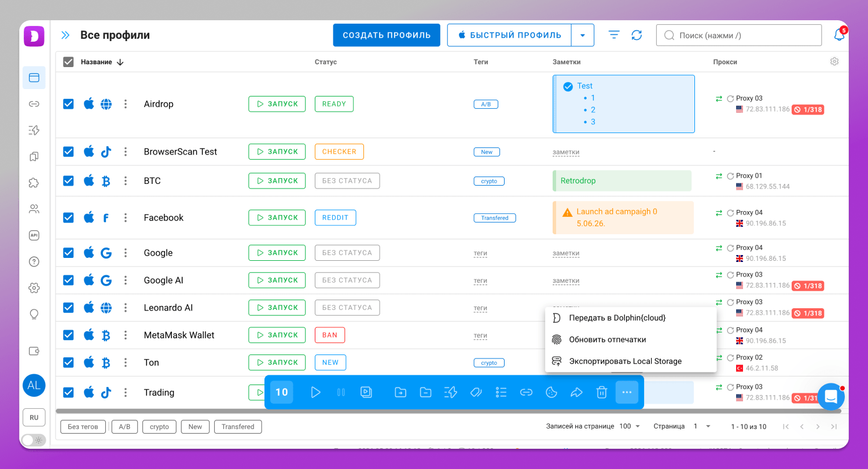Image resolution: width=868 pixels, height=469 pixels.
Task: Click the refresh icon near search
Action: [637, 35]
